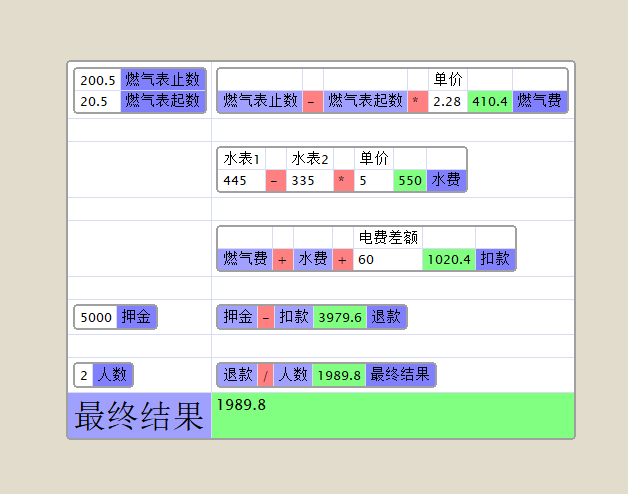
Task: Click the 5000 deposit value field
Action: (96, 317)
